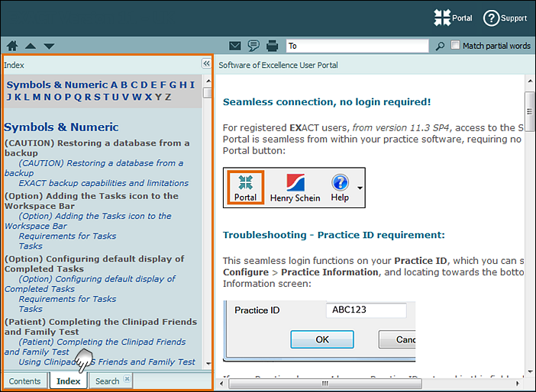Open 'Requirements for Tasks' under Adding Tasks icon
The width and height of the screenshot is (536, 392).
click(x=67, y=236)
